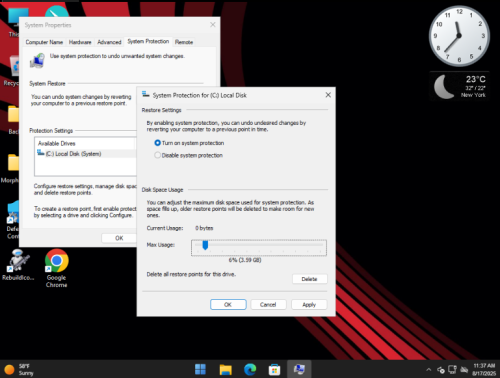This screenshot has height=378, width=500.
Task: Click the New York weather gadget
Action: (x=459, y=86)
